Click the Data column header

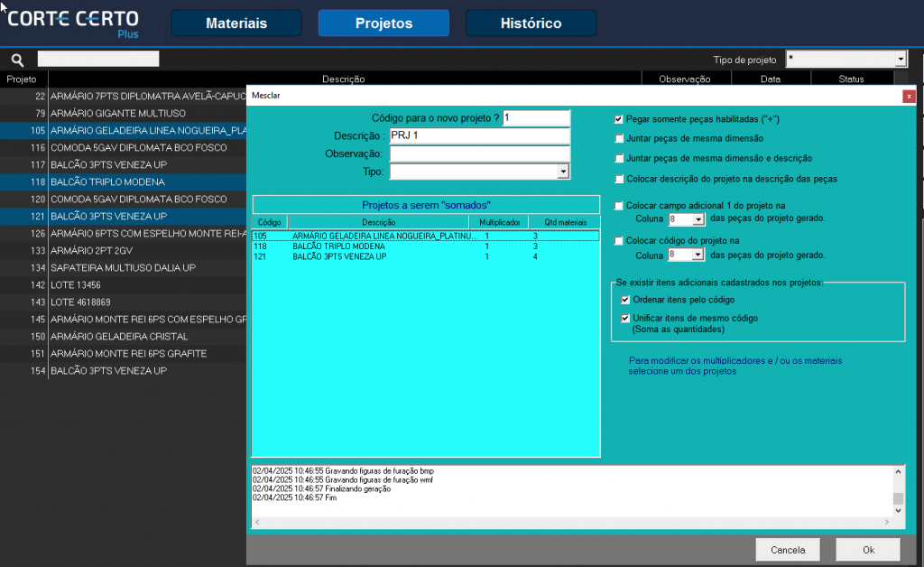pos(771,79)
